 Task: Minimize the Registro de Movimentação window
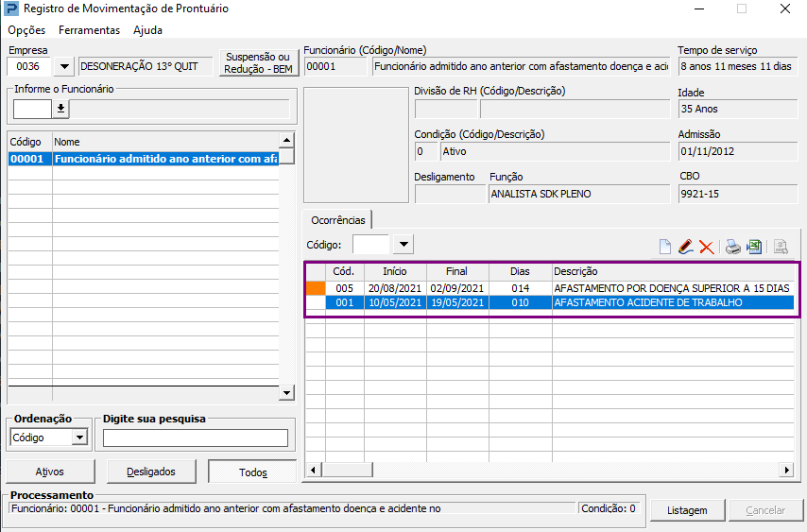[699, 9]
